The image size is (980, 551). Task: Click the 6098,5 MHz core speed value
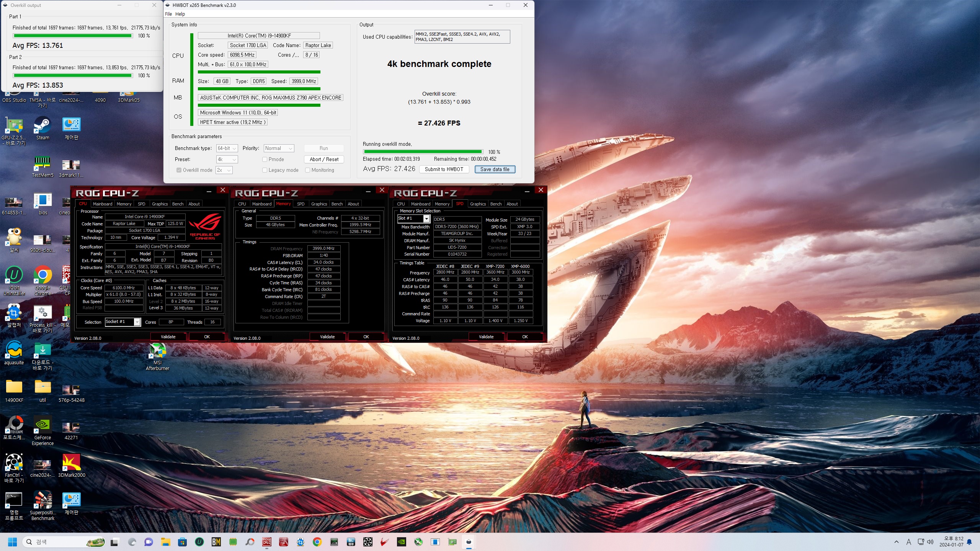point(242,55)
